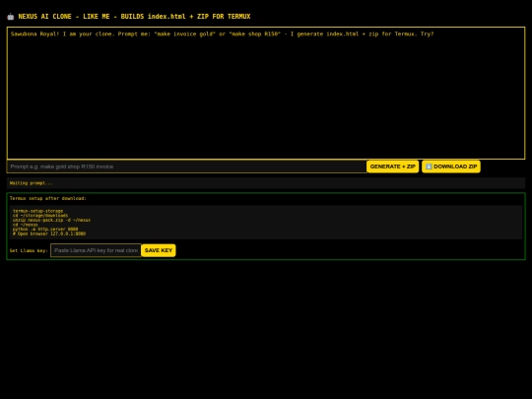This screenshot has width=532, height=399.
Task: Click the GENERATE + ZIP button
Action: (392, 166)
